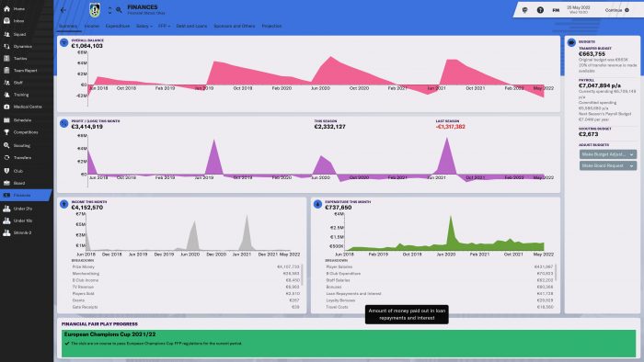This screenshot has width=644, height=362.
Task: Click the Bonuses expenditure row
Action: coord(439,287)
